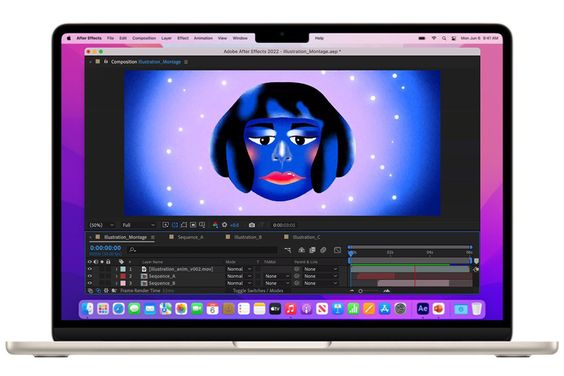Hide the Sequence_A layer eye
The image size is (564, 376).
tap(90, 276)
